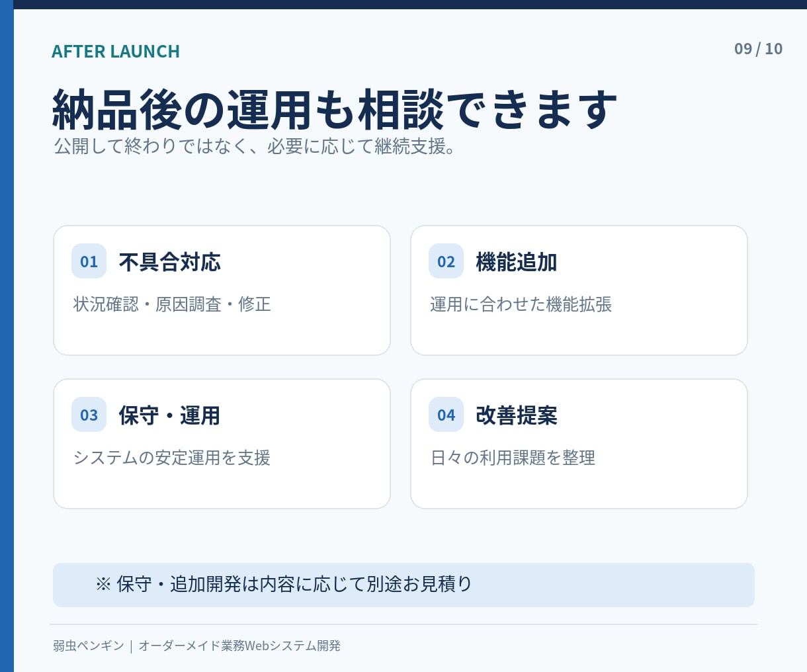This screenshot has height=672, width=807.
Task: Click the page number 09 / 10
Action: click(x=758, y=49)
